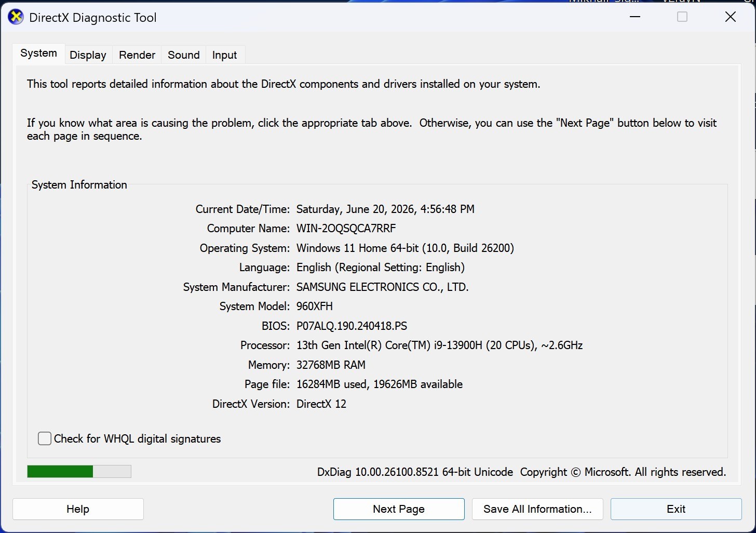Click the Exit button
Image resolution: width=756 pixels, height=533 pixels.
coord(676,509)
